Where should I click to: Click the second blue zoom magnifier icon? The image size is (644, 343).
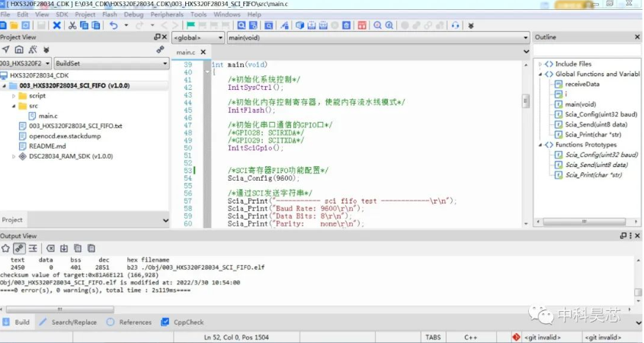(389, 25)
